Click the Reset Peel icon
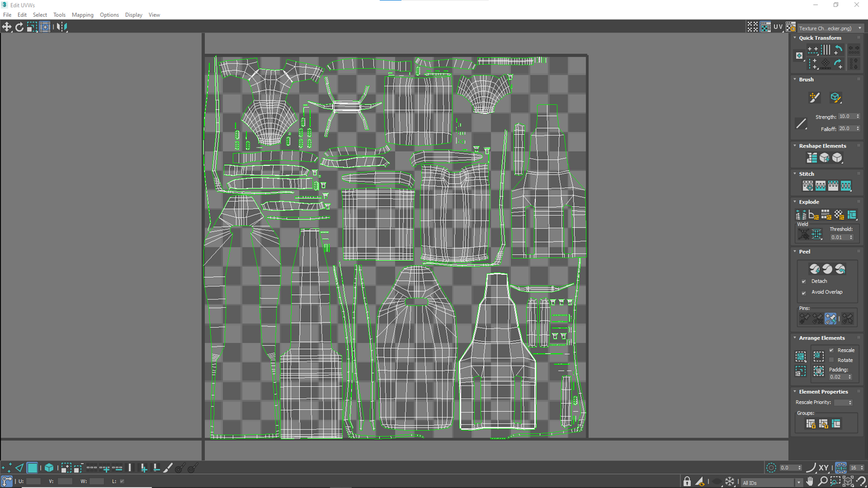 (840, 269)
